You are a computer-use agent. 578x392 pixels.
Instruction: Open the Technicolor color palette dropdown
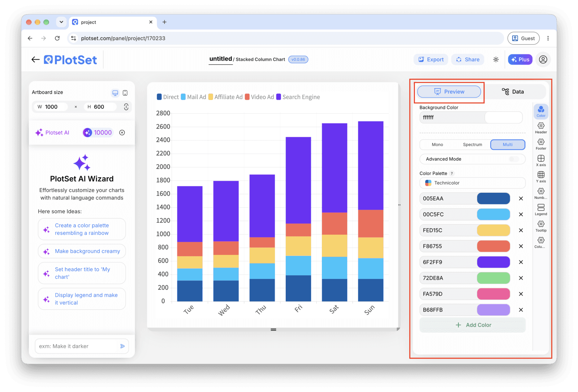click(473, 183)
